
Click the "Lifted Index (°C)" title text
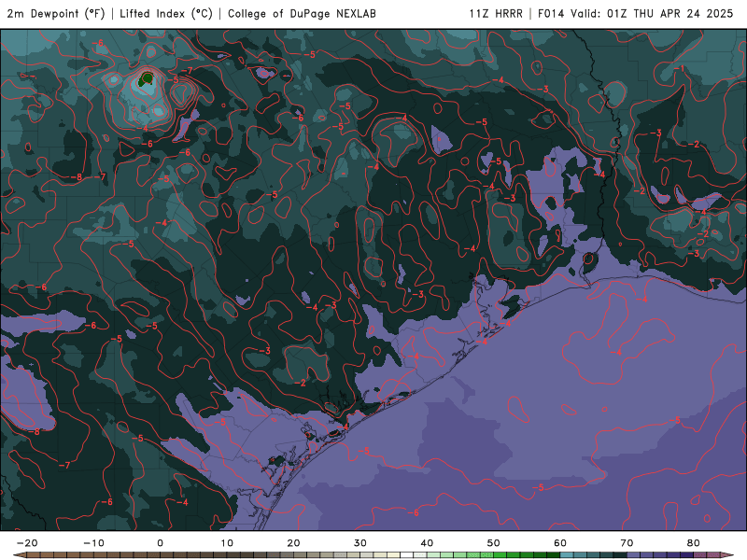[x=166, y=13]
